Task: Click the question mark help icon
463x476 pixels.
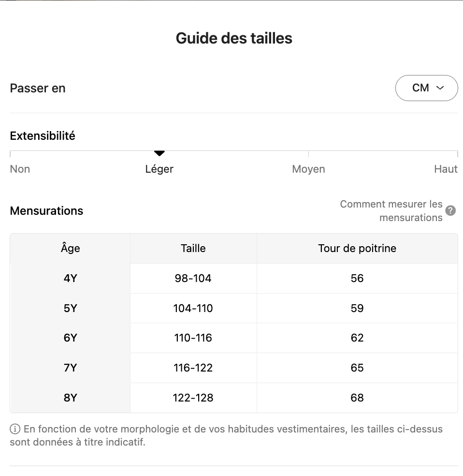Action: point(450,211)
